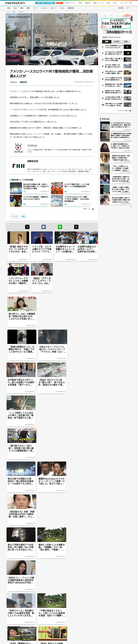Open ranking item 1 about ツメダニ

click(116, 47)
